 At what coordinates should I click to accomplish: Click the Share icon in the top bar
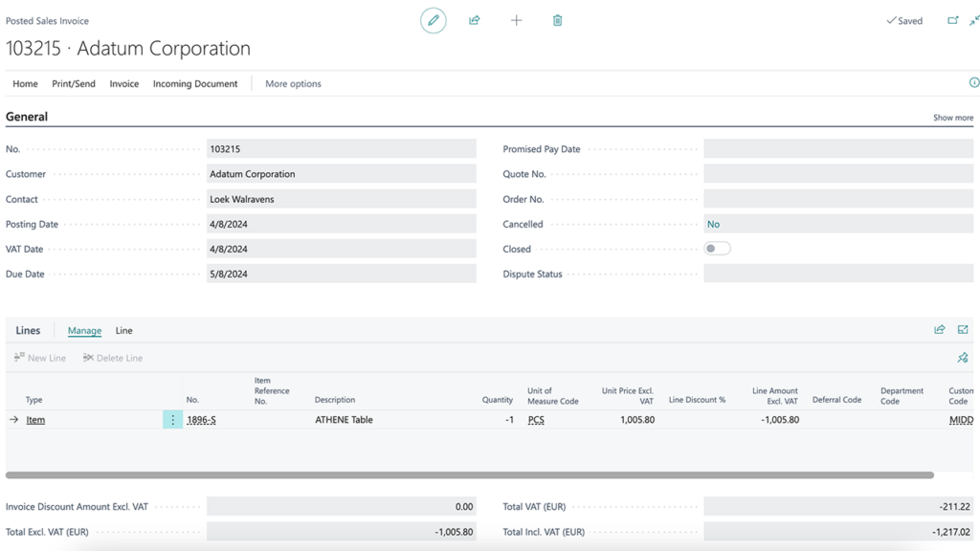474,20
